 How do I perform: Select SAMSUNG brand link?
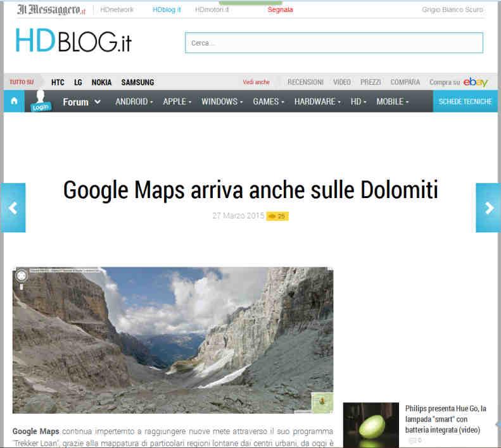pyautogui.click(x=137, y=82)
